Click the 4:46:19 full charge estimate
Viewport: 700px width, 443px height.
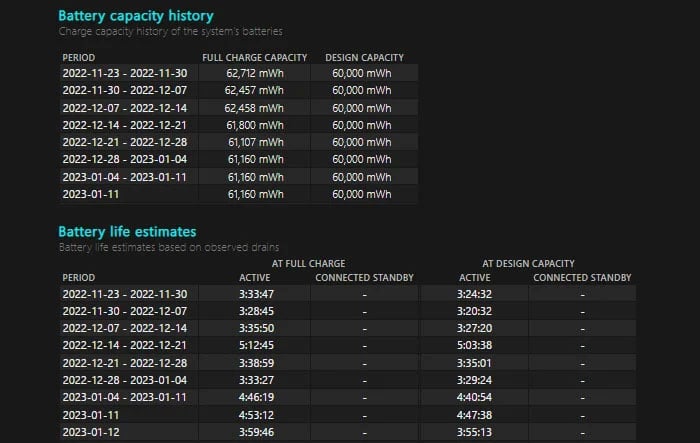[258, 397]
